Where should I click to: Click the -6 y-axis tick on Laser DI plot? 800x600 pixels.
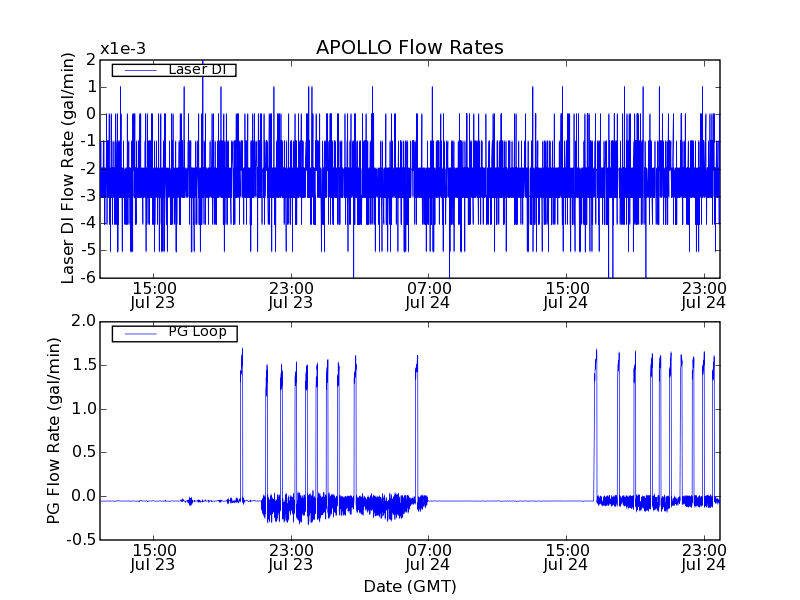(86, 277)
